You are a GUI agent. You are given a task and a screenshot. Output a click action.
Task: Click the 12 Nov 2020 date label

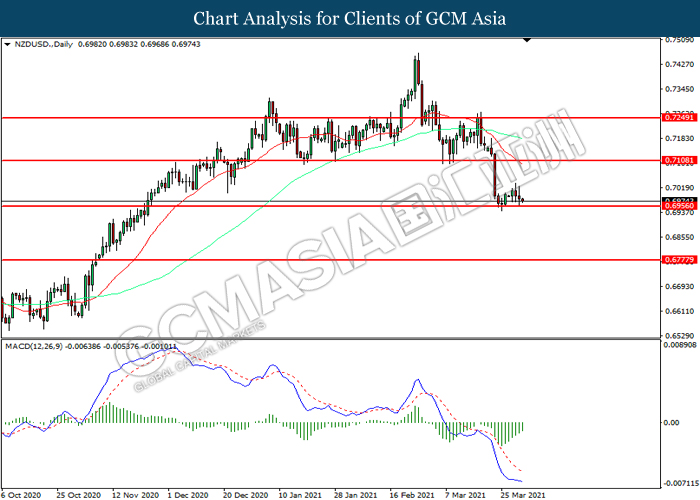pyautogui.click(x=135, y=495)
